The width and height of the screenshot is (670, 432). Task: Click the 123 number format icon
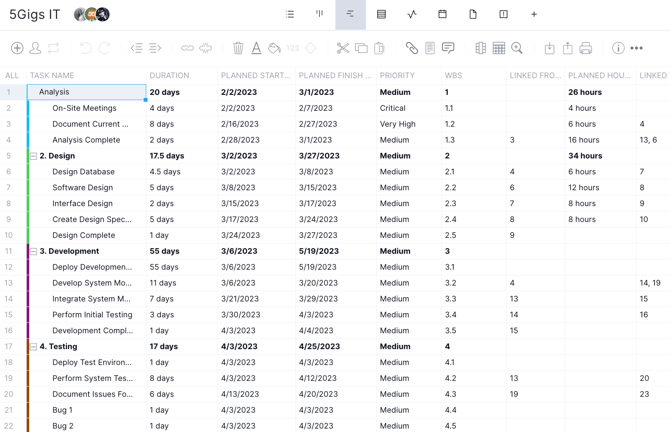tap(293, 48)
